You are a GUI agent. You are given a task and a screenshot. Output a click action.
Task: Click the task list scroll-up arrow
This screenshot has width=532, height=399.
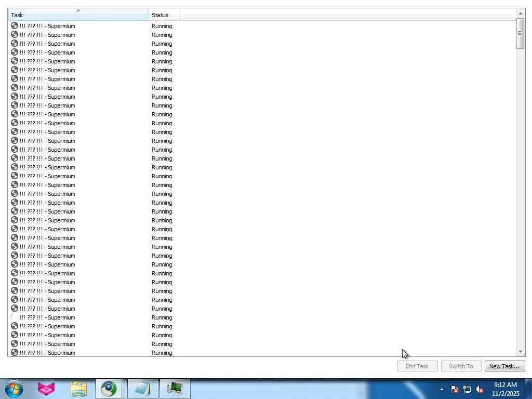pos(521,13)
